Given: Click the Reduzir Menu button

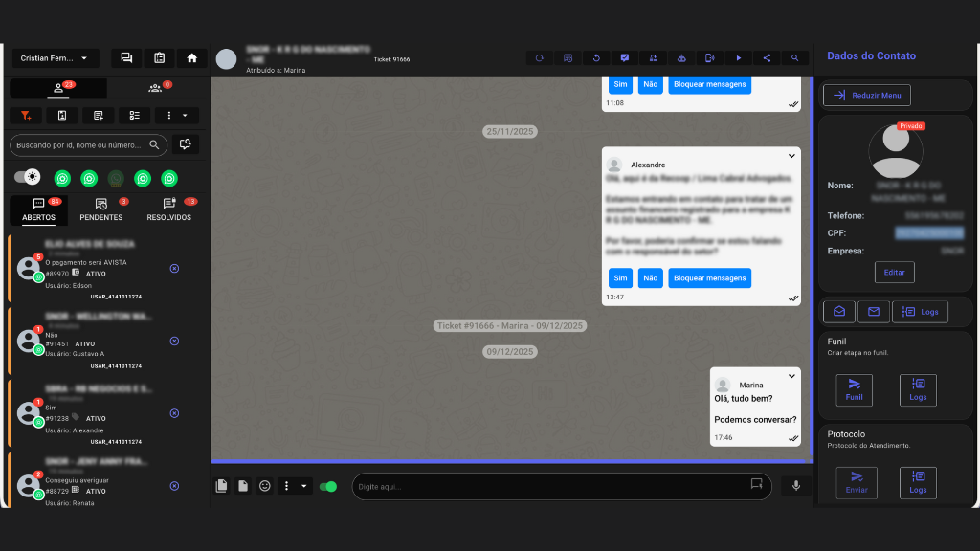Looking at the screenshot, I should 866,95.
